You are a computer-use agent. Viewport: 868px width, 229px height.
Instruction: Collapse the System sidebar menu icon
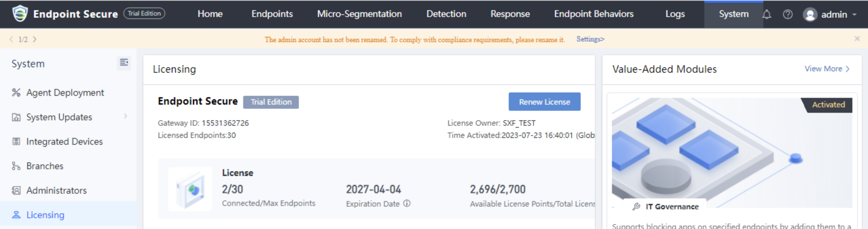(x=124, y=63)
